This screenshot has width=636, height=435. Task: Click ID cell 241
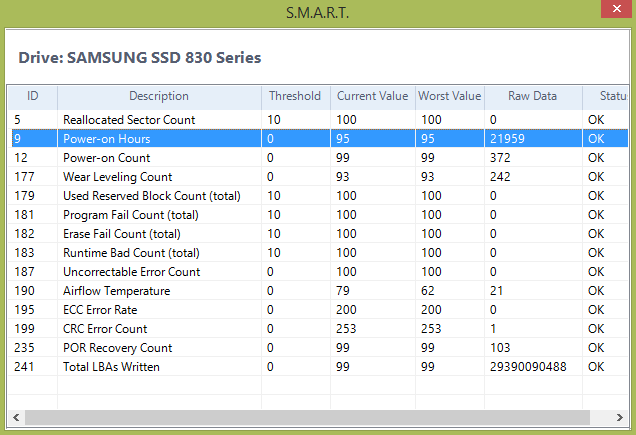[x=24, y=367]
